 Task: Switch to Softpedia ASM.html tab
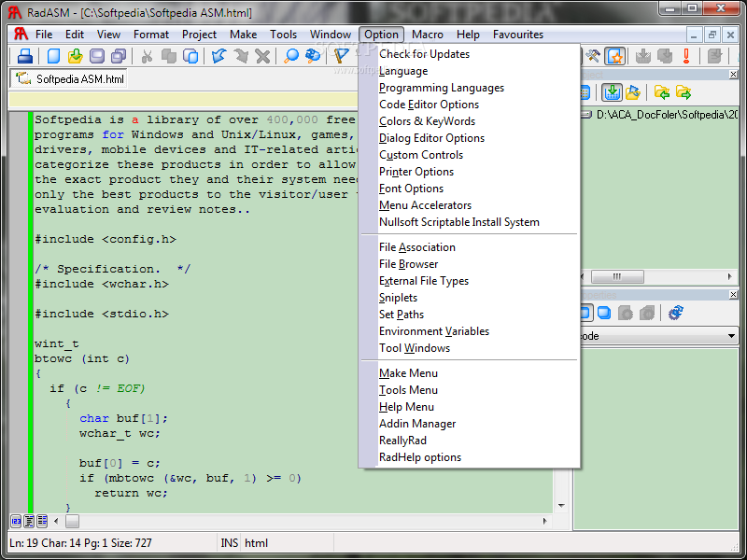click(69, 79)
